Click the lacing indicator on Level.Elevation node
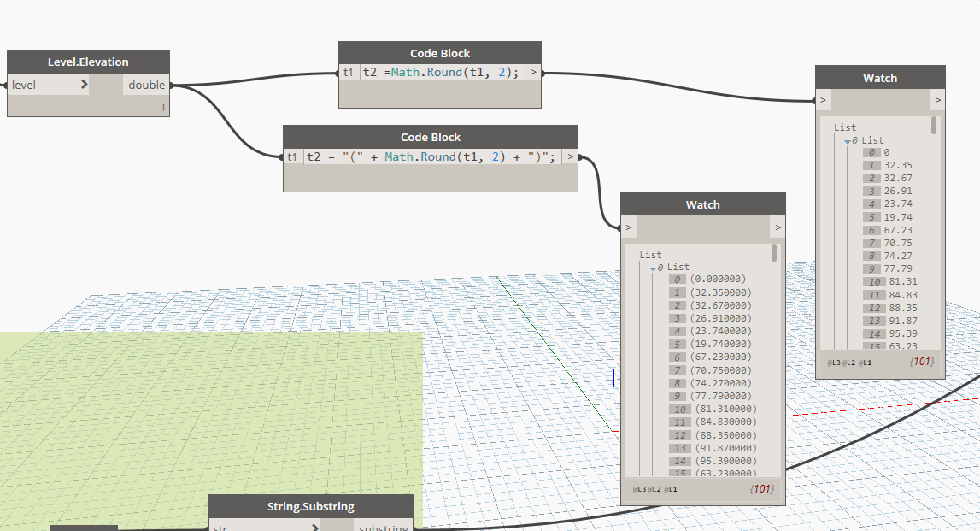980x531 pixels. coord(163,108)
